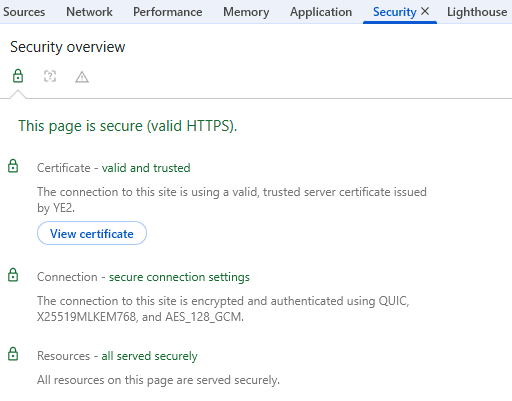This screenshot has height=401, width=512.
Task: Click the gray unknown-state summary icon
Action: click(50, 76)
